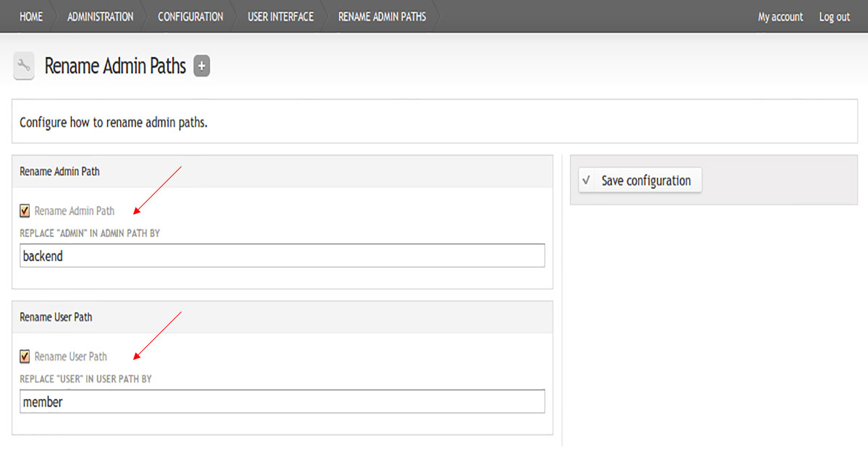Click the wrench icon beside page title
The width and height of the screenshot is (868, 454).
23,66
